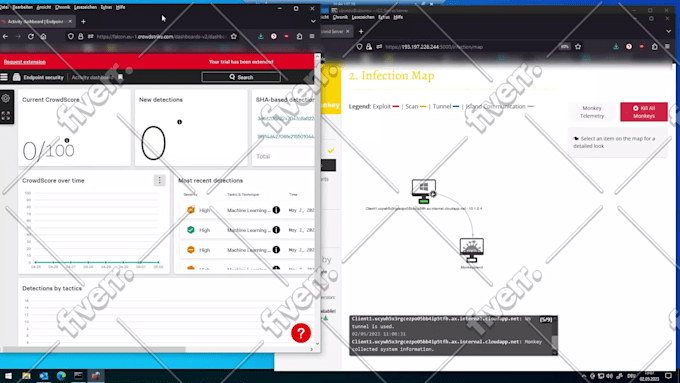Screen dimensions: 680x383
Task: Open info icon on second Machine Learning detection
Action: 276,230
